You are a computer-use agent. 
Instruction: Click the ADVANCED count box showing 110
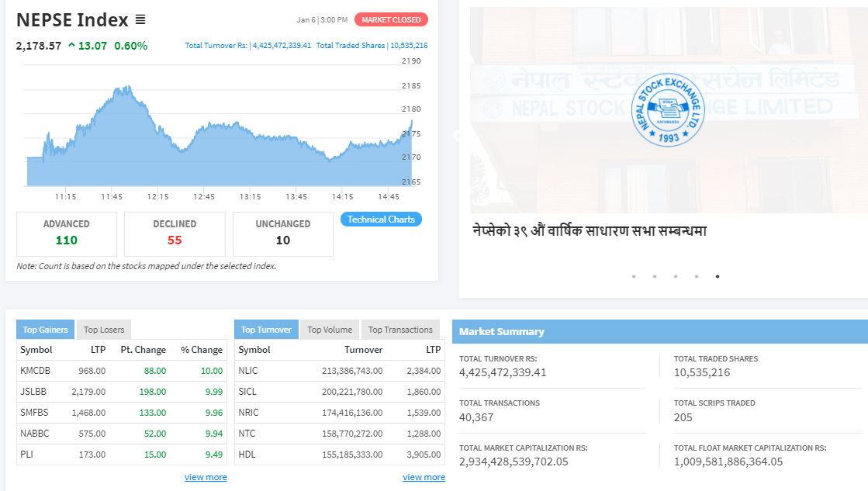(67, 234)
